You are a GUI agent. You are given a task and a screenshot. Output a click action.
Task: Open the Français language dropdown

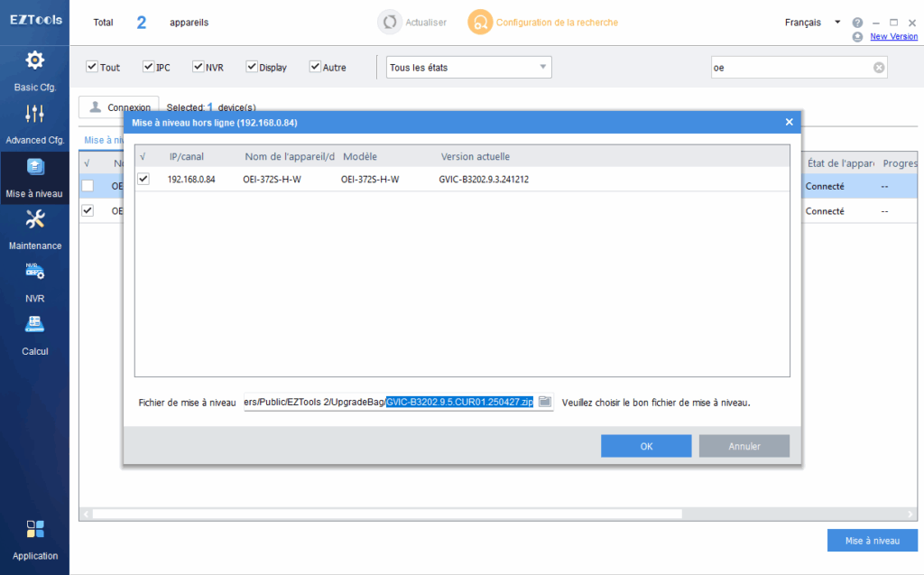point(813,23)
